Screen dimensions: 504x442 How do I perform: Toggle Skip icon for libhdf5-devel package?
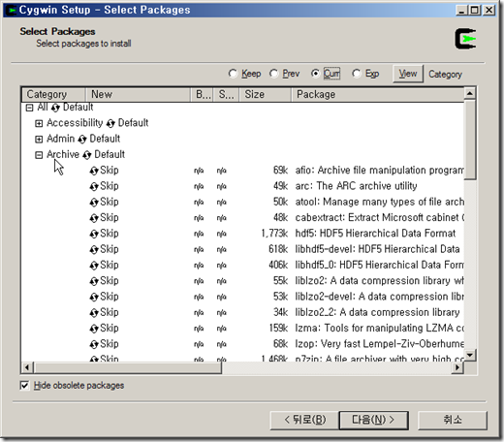[94, 250]
